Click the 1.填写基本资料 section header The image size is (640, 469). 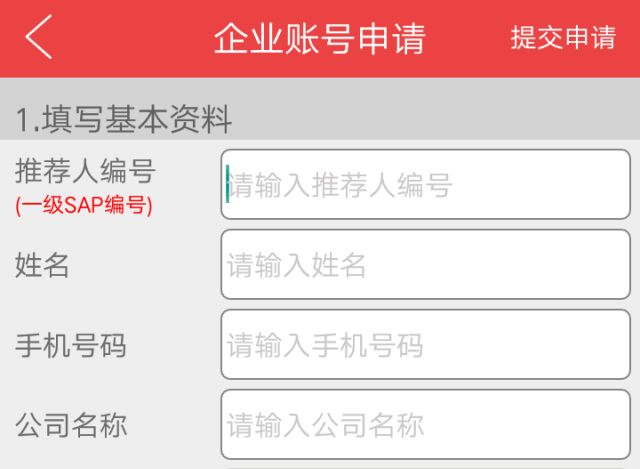123,120
